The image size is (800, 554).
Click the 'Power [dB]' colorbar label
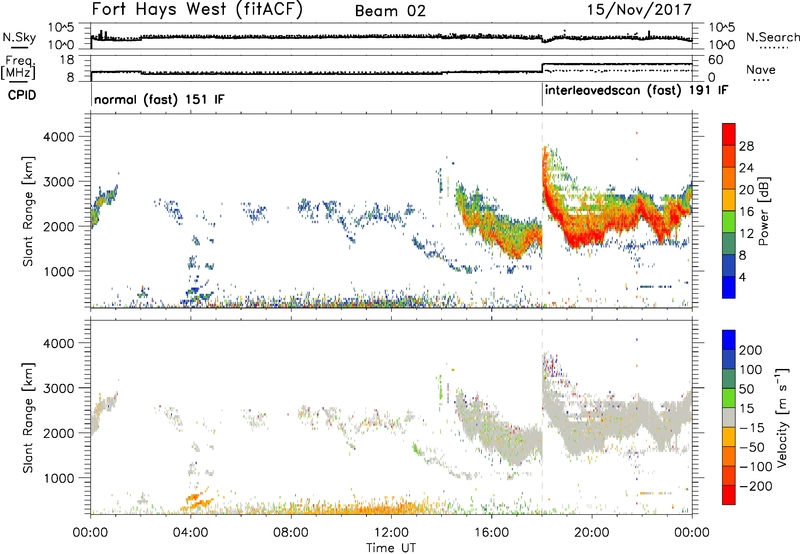tap(764, 211)
